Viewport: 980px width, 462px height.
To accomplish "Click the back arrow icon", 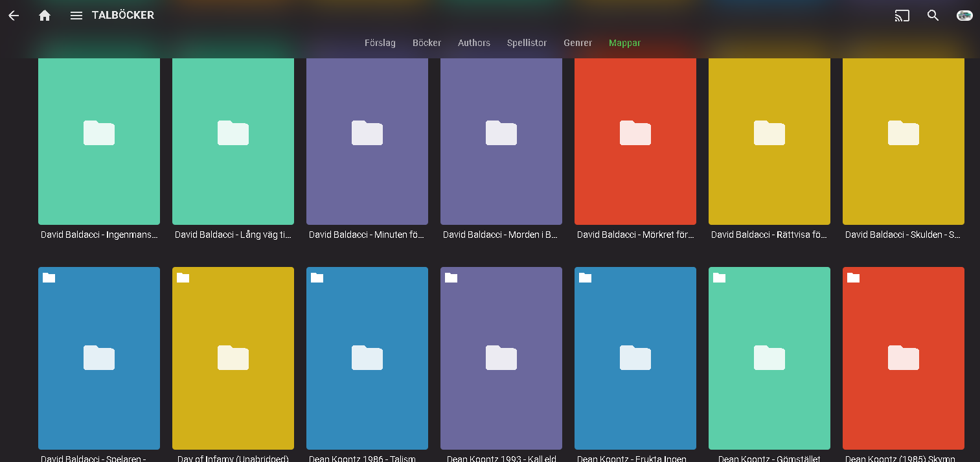I will (x=14, y=16).
